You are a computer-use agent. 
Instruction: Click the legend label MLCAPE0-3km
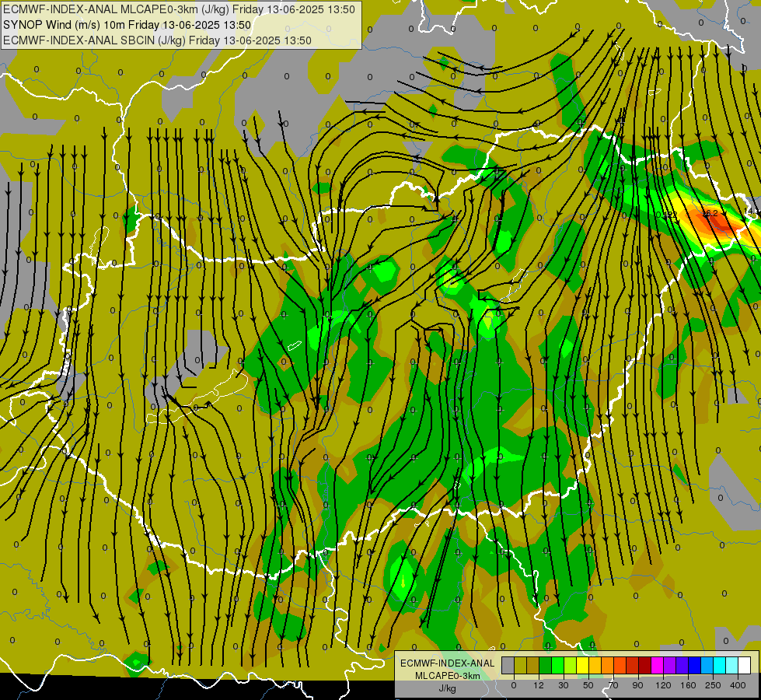(x=448, y=676)
